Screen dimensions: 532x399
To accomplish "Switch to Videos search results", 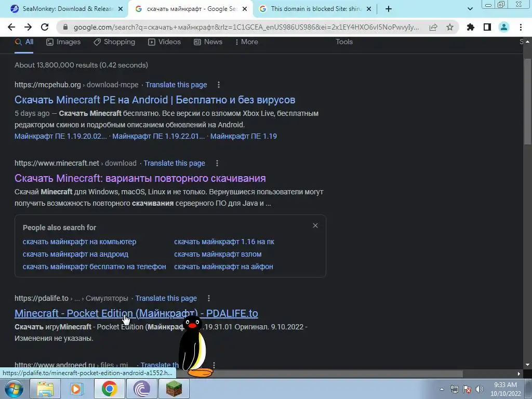I will 165,42.
